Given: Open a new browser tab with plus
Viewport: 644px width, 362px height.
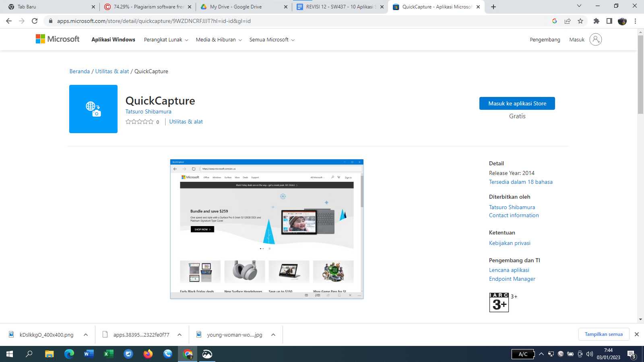Looking at the screenshot, I should [x=493, y=7].
